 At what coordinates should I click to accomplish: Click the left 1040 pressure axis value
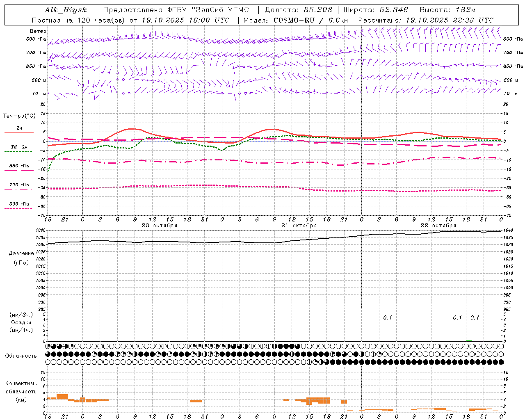[40, 231]
